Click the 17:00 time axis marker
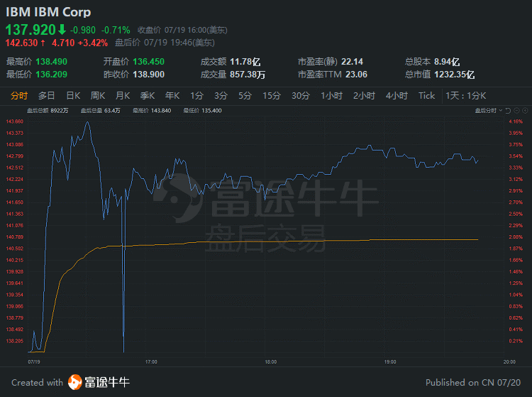The width and height of the screenshot is (532, 397). [151, 362]
